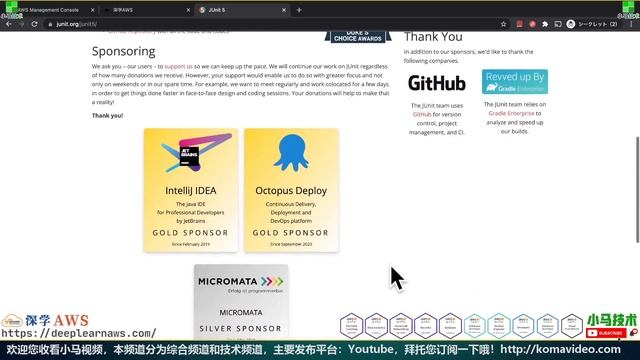Screen dimensions: 640x360
Task: Click the Sponsoring heading
Action: [x=123, y=51]
